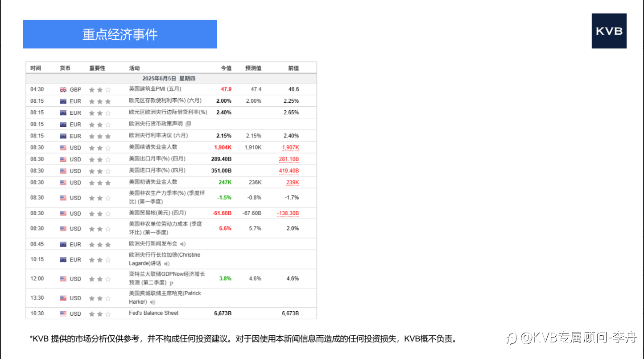Click the green actual value 3.8%
Image resolution: width=644 pixels, height=359 pixels.
[225, 279]
